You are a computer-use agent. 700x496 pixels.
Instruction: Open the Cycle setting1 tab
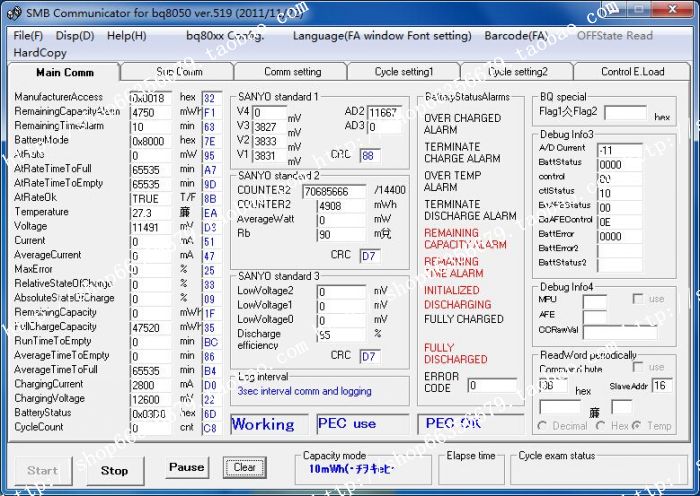point(404,72)
